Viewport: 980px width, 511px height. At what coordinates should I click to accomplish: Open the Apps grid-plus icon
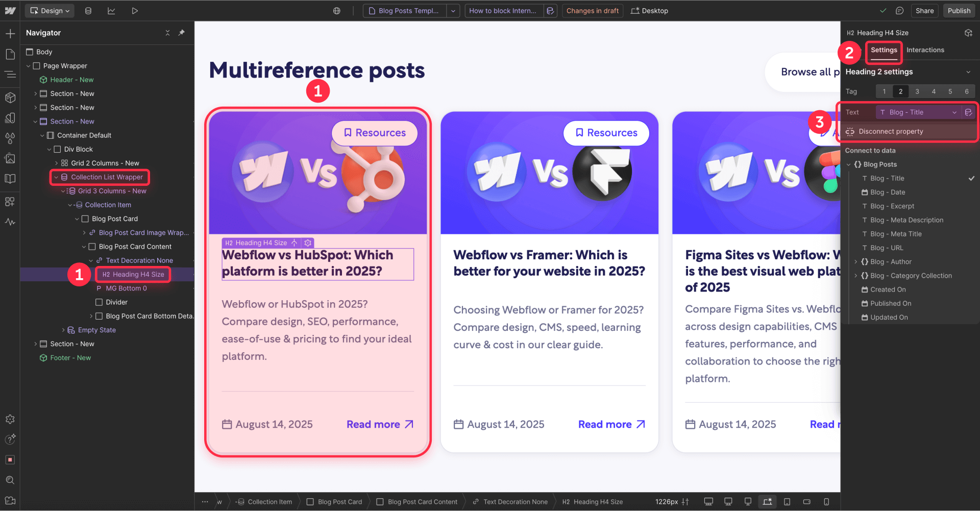10,202
